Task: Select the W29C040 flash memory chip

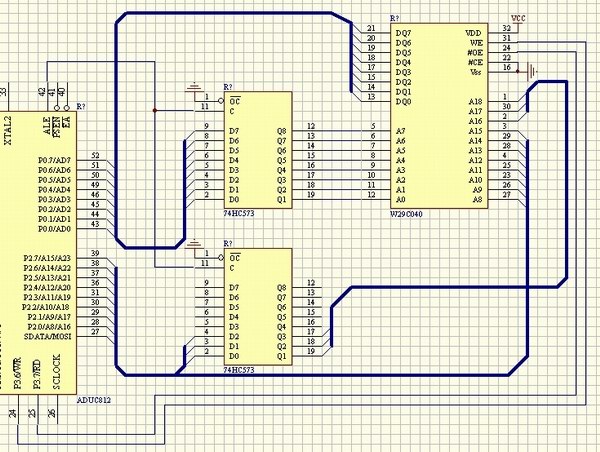Action: (439, 116)
